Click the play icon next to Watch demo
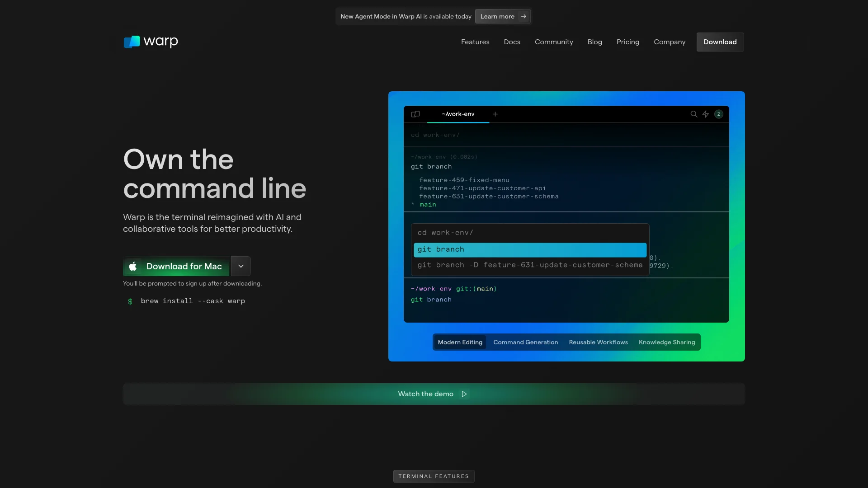 pos(464,394)
